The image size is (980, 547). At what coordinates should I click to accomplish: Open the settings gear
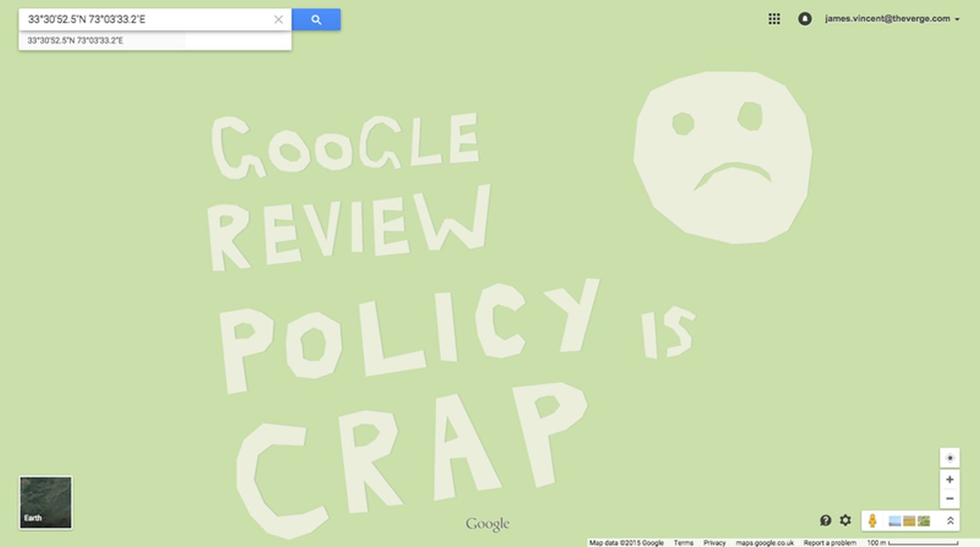(x=845, y=520)
